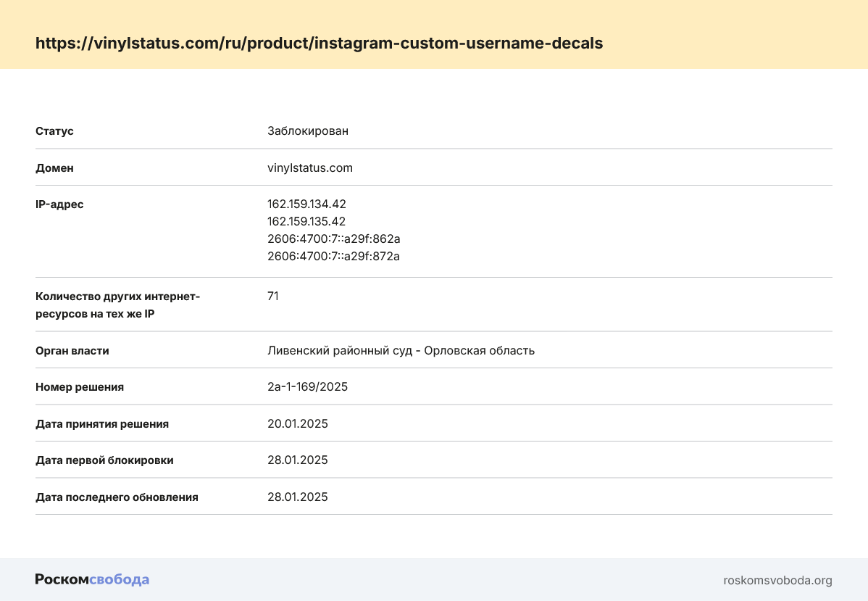Click the 'Статус' row label
This screenshot has width=868, height=601.
click(x=54, y=131)
